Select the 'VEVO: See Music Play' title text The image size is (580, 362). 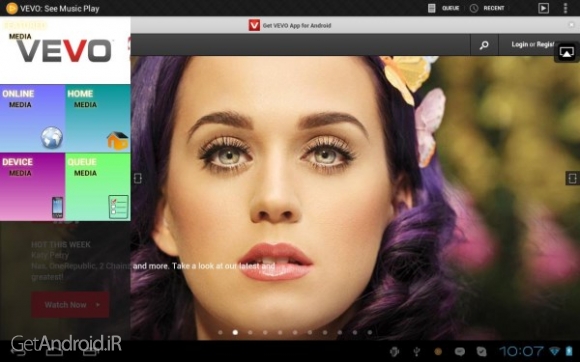(x=60, y=8)
